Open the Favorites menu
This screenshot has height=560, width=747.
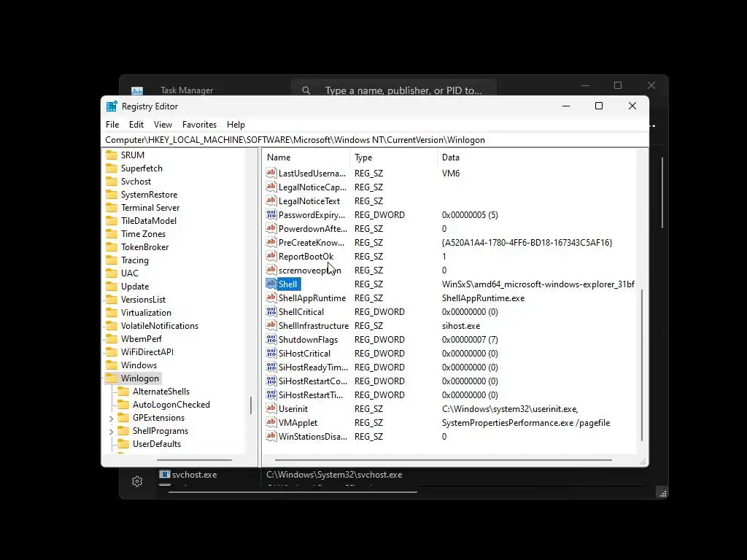point(199,124)
